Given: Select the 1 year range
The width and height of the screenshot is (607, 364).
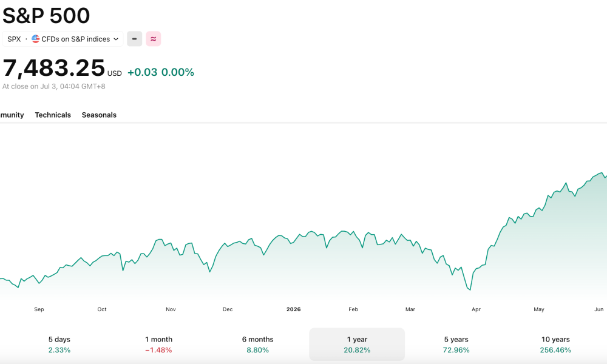Looking at the screenshot, I should coord(357,344).
